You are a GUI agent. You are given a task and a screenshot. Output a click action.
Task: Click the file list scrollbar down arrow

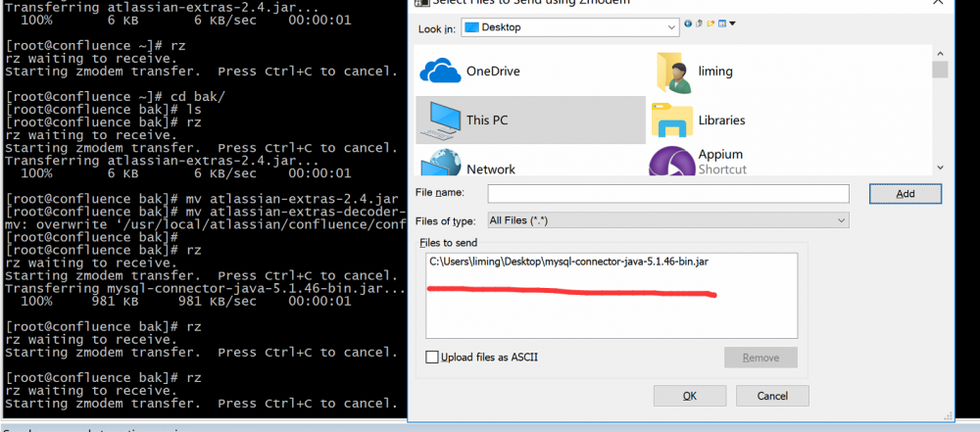pyautogui.click(x=940, y=168)
